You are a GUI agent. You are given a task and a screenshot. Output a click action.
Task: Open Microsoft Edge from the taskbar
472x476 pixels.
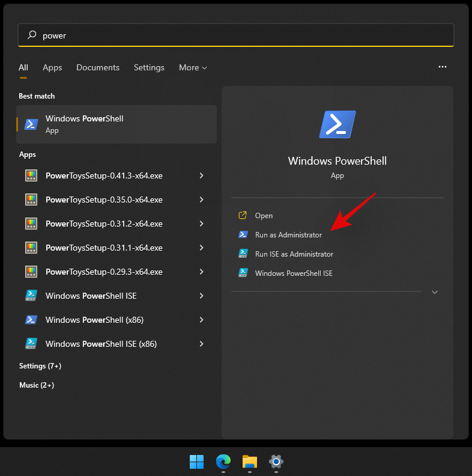pyautogui.click(x=223, y=462)
